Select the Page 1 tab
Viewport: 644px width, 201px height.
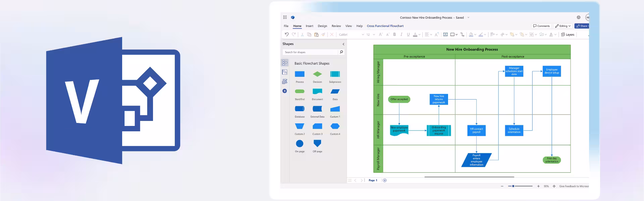click(373, 180)
